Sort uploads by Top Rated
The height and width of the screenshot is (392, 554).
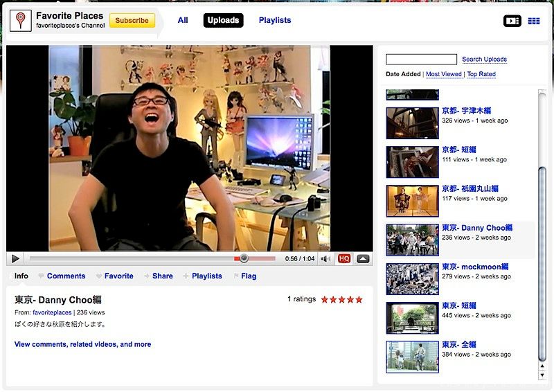point(481,74)
